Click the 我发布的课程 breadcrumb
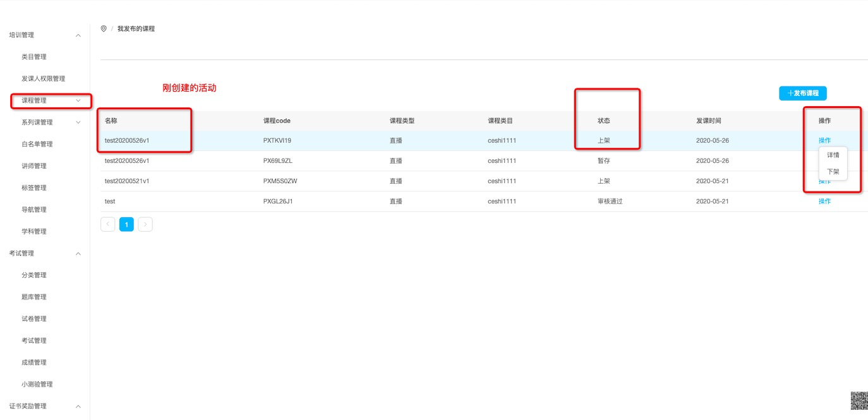868x420 pixels. [x=136, y=29]
